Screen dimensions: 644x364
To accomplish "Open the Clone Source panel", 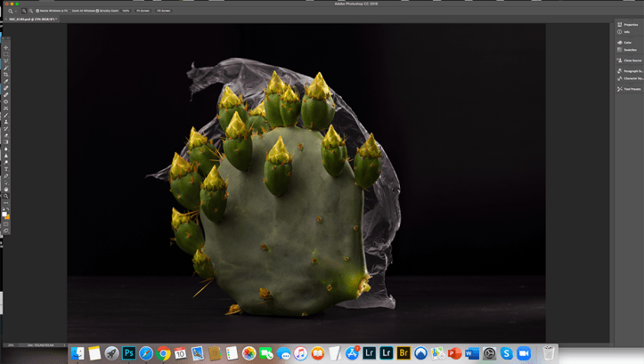I will pos(629,61).
